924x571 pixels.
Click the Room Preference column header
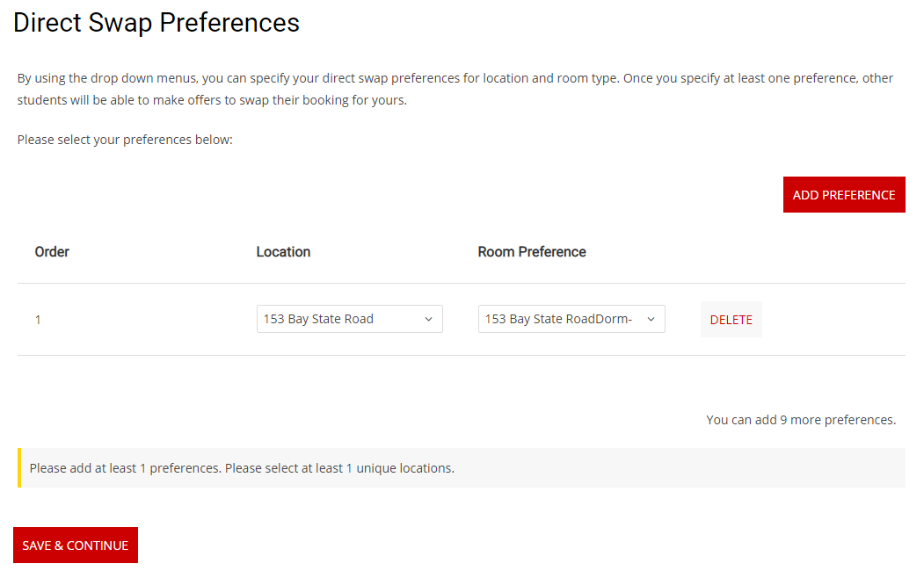tap(531, 252)
